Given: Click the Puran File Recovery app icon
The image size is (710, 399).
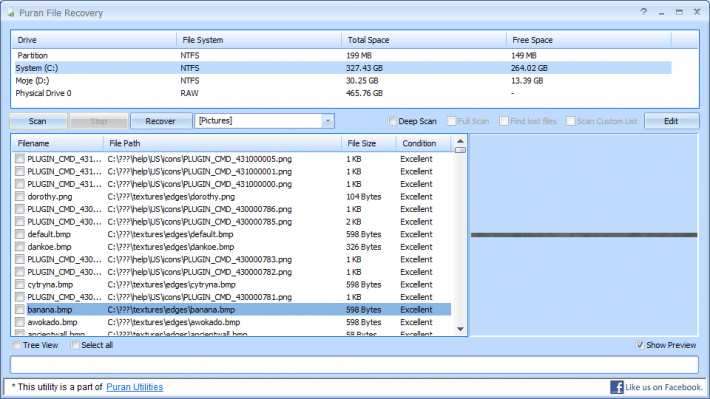Looking at the screenshot, I should pos(10,13).
